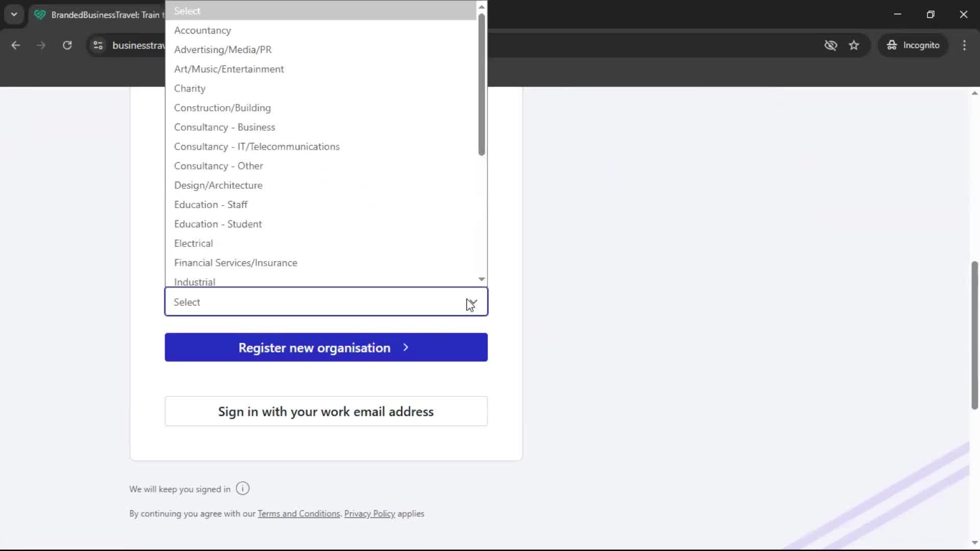The width and height of the screenshot is (980, 551).
Task: Select Consultancy - Business from the list
Action: (225, 127)
